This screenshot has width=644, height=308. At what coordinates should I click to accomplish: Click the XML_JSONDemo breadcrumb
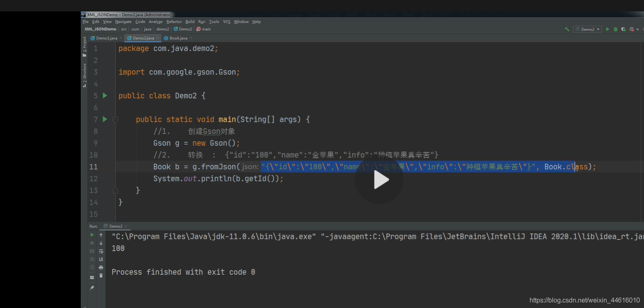coord(100,29)
